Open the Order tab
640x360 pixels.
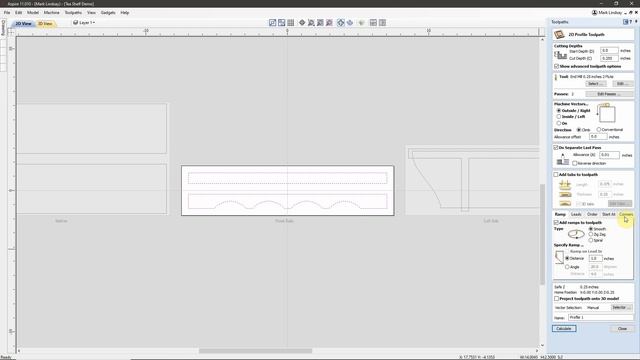coord(592,214)
